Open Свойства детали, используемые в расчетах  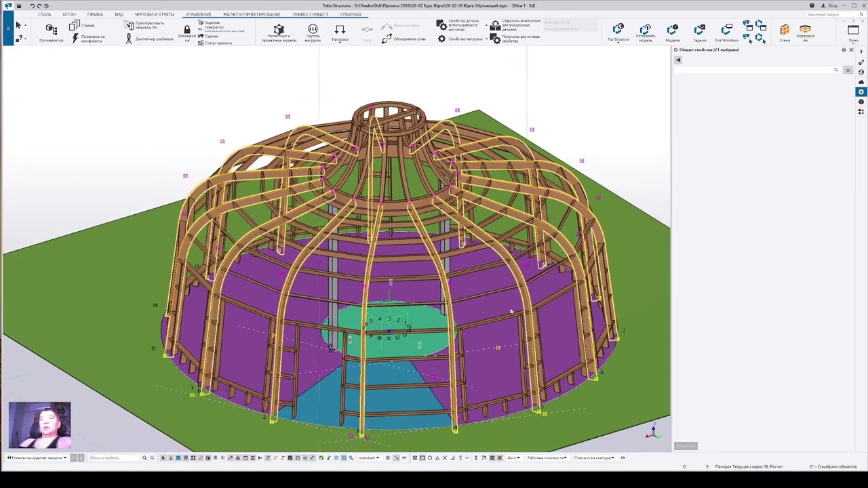pyautogui.click(x=459, y=24)
